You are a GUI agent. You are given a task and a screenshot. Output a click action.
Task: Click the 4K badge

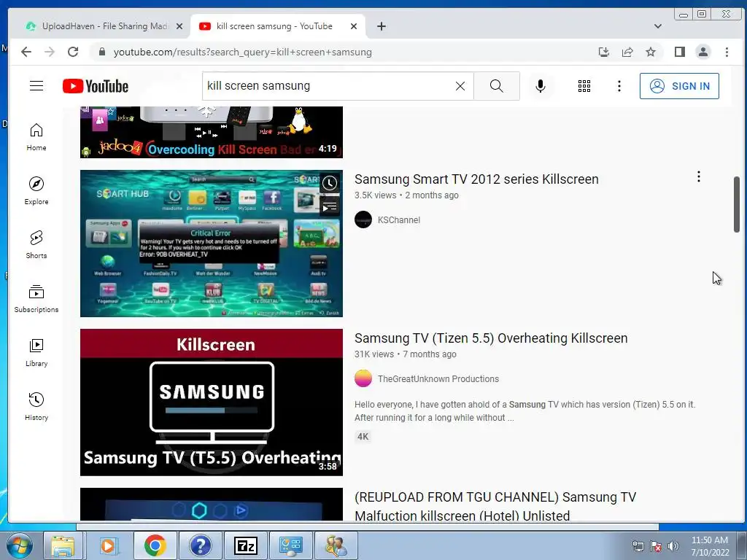(x=363, y=436)
